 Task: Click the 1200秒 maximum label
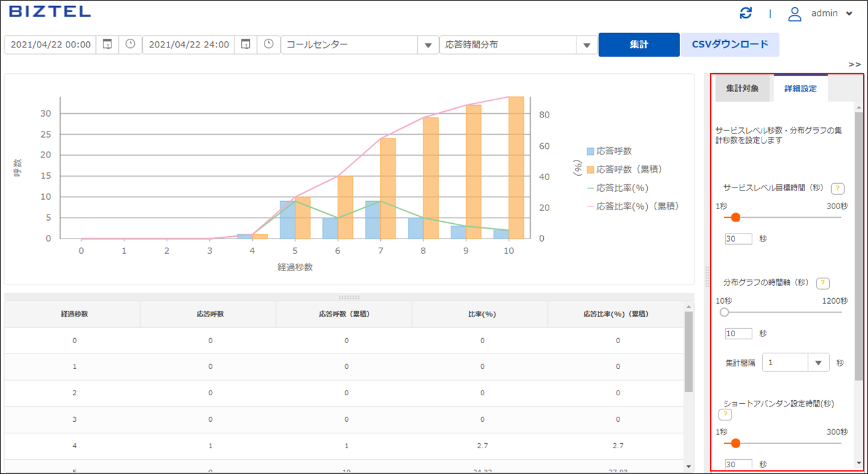click(x=835, y=301)
